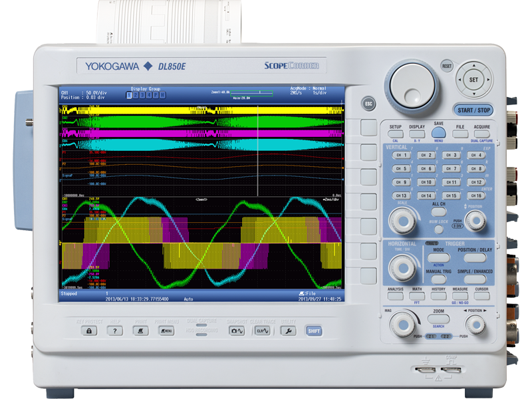Open the FILE menu key
This screenshot has height=399, width=532.
[460, 133]
